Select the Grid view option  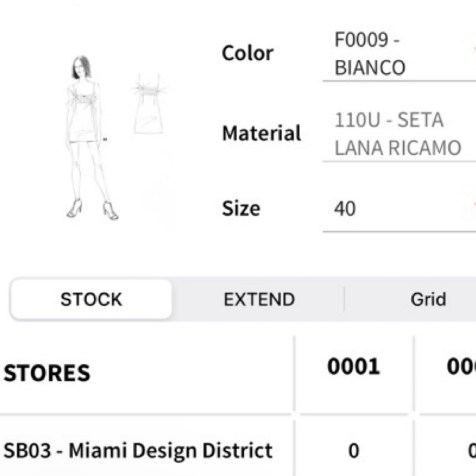pyautogui.click(x=428, y=300)
